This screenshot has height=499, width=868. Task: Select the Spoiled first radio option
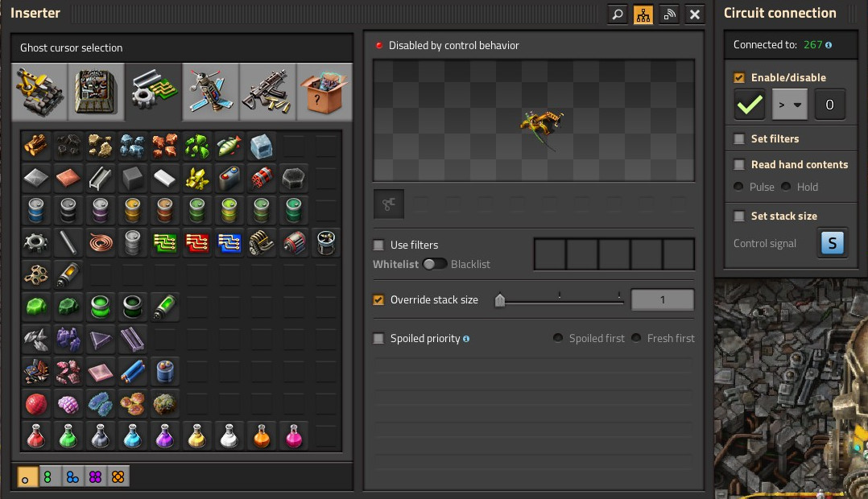[x=558, y=337]
